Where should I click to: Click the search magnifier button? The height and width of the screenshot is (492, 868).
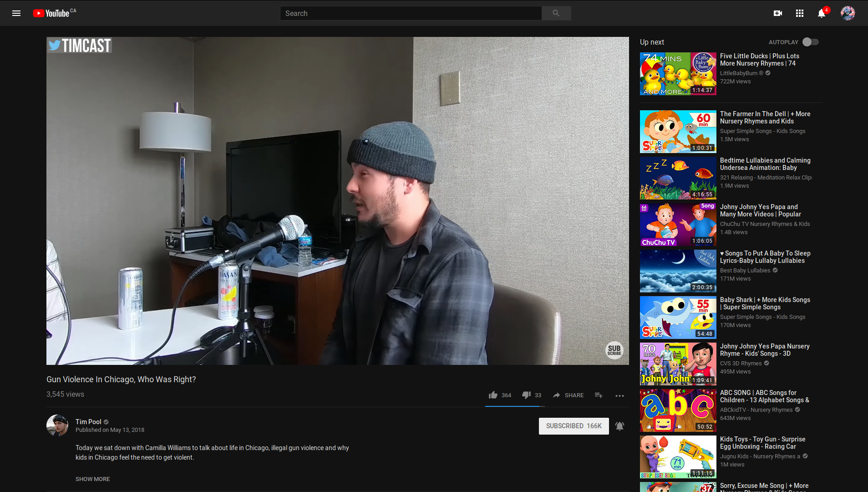tap(556, 13)
